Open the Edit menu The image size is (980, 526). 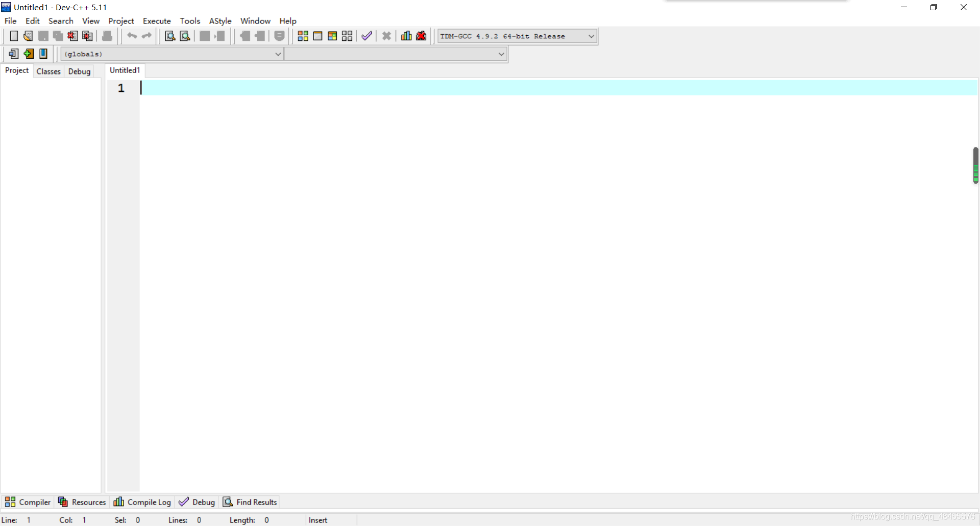coord(33,21)
